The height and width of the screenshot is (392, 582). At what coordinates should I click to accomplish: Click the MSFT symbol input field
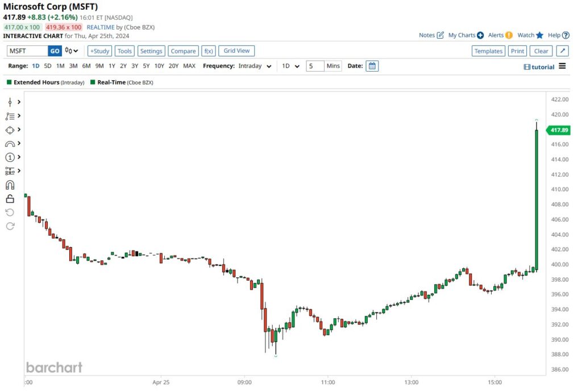(27, 51)
